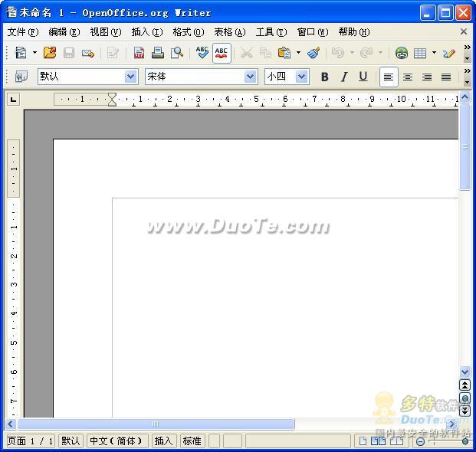Click vertical scrollbar down arrow
Screen dimensions: 476x452
click(465, 372)
